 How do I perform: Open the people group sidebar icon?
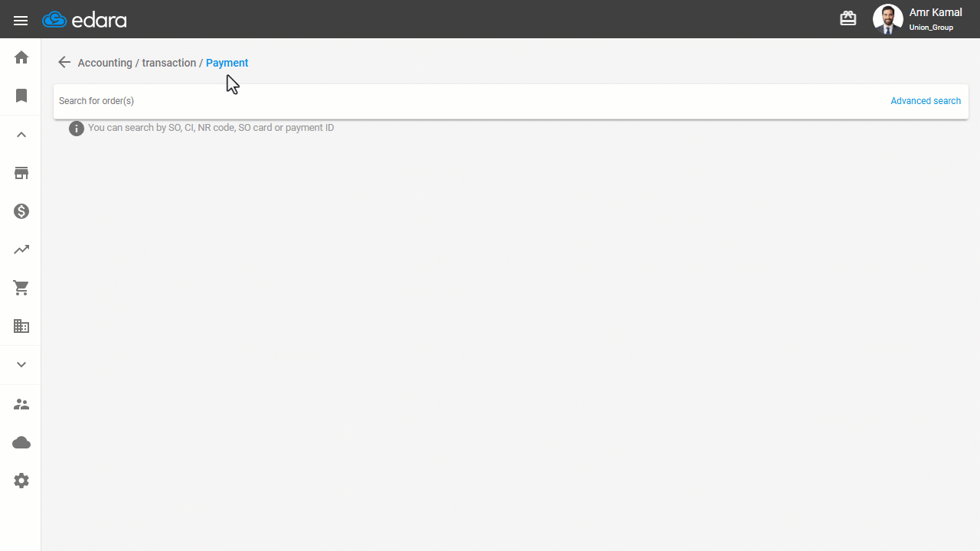pos(21,404)
